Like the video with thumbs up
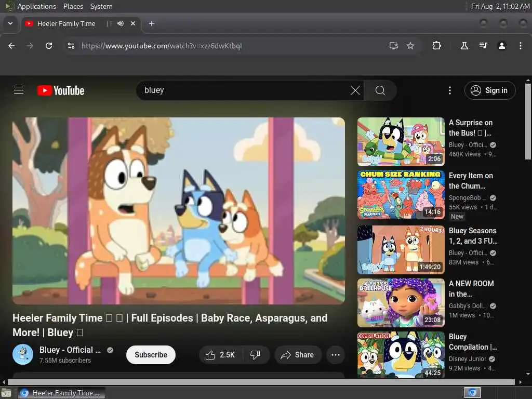Viewport: 532px width, 399px height. coord(220,355)
